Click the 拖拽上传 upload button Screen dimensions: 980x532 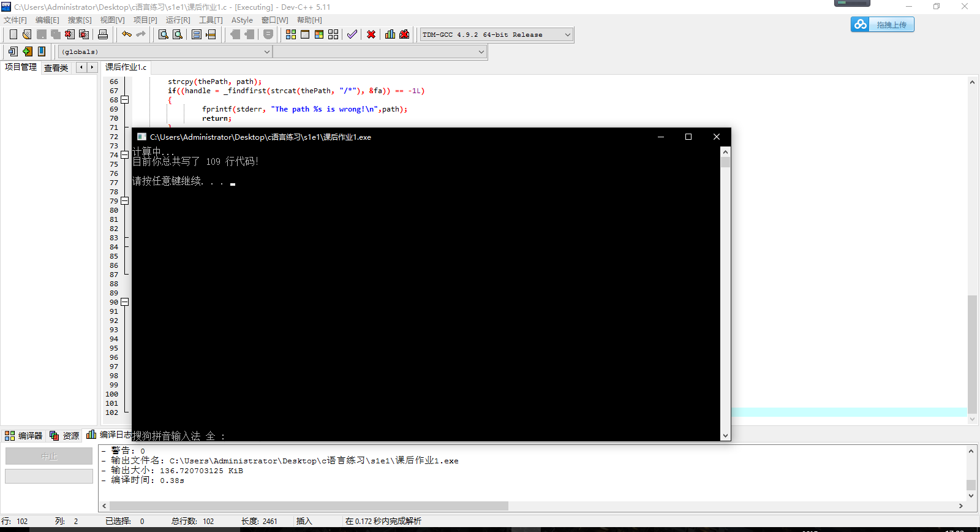point(882,25)
